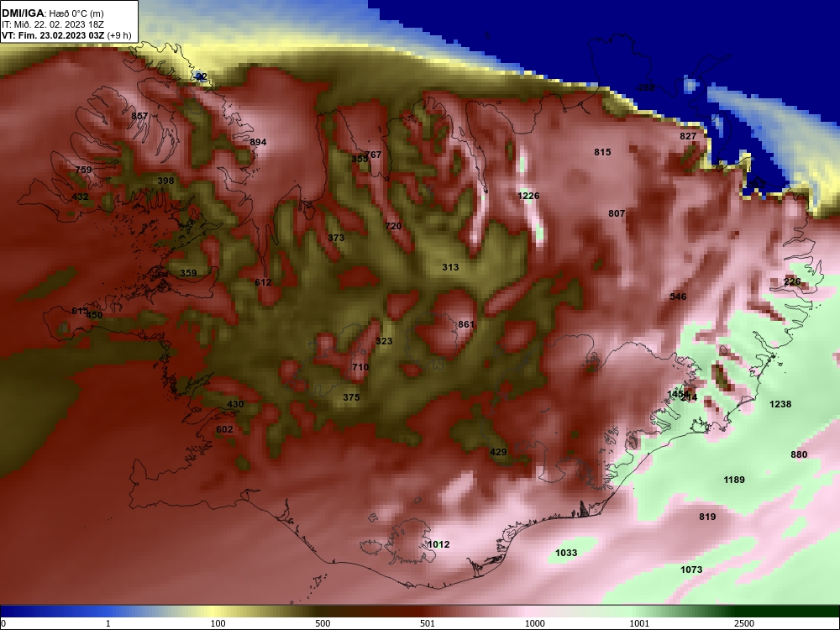The image size is (840, 630).
Task: Click the map value 767
Action: pos(374,155)
